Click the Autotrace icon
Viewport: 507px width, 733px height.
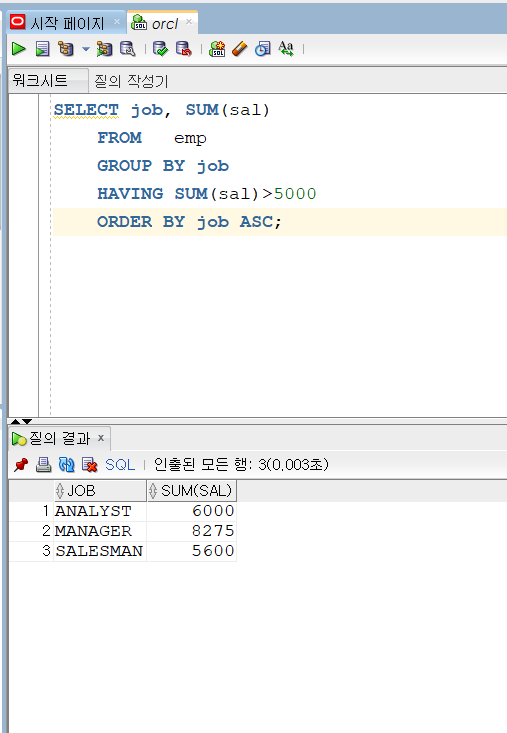(x=104, y=49)
